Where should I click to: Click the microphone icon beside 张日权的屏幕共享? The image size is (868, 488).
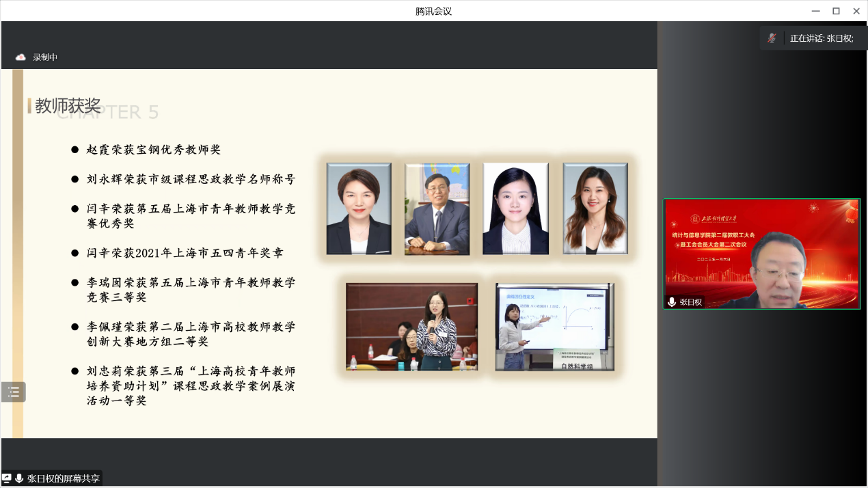[19, 478]
